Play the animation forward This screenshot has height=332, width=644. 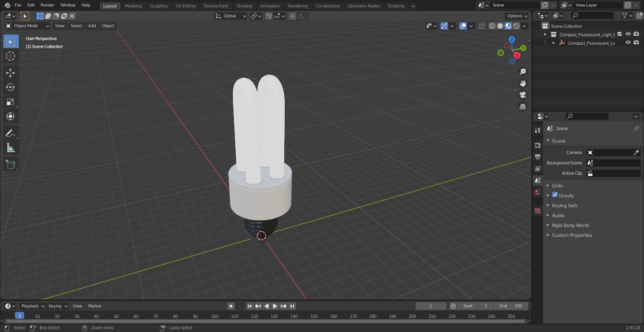click(275, 306)
